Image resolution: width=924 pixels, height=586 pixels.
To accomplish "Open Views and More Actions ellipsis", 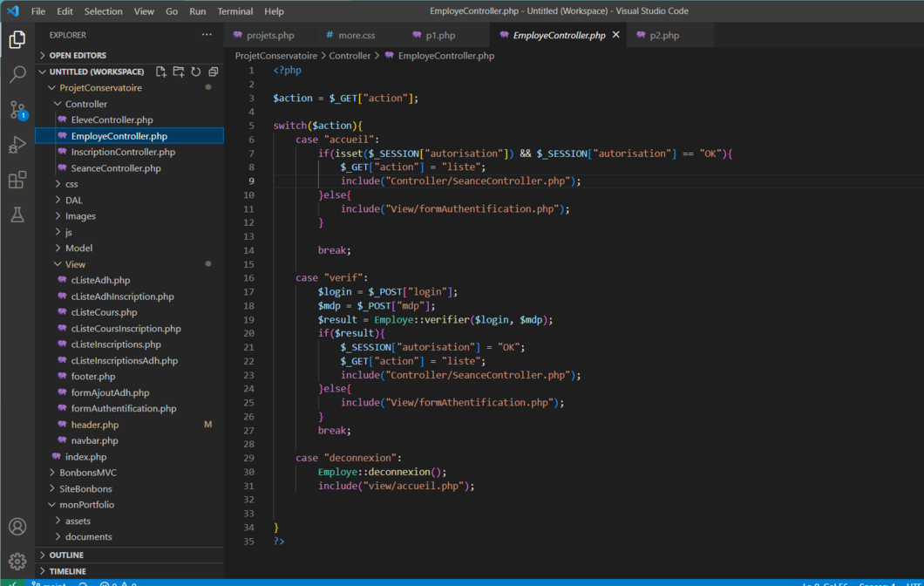I will point(207,35).
